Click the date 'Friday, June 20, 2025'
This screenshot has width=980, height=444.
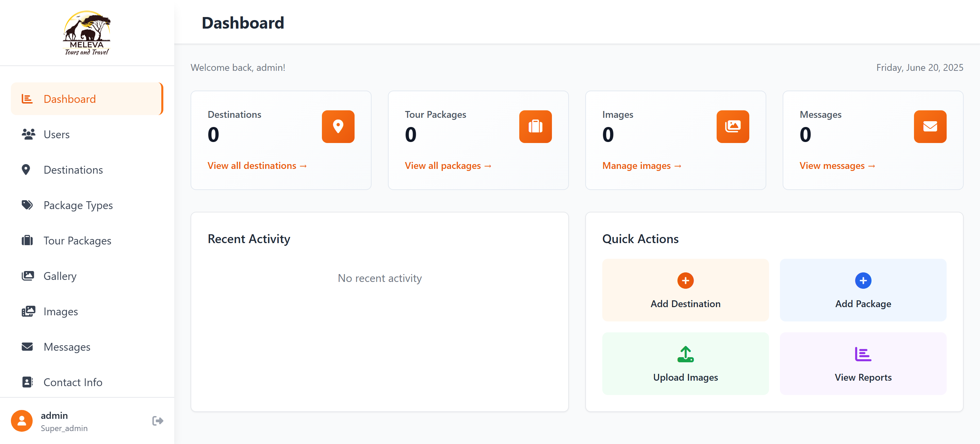pos(919,67)
